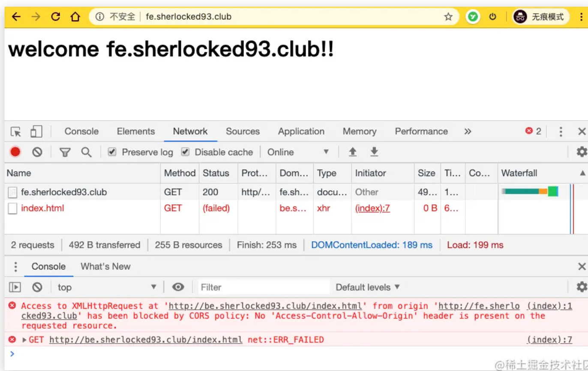Select the inspect element picker tool

tap(16, 132)
